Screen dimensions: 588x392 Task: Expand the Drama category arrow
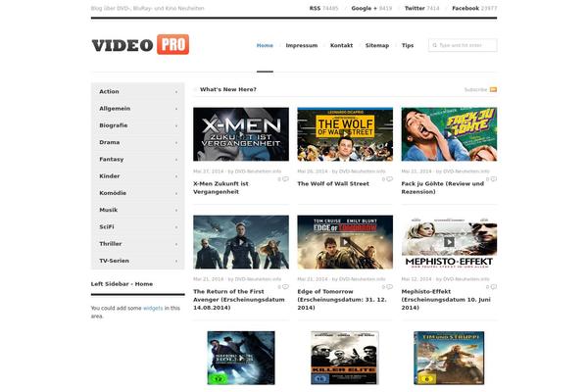[x=176, y=142]
